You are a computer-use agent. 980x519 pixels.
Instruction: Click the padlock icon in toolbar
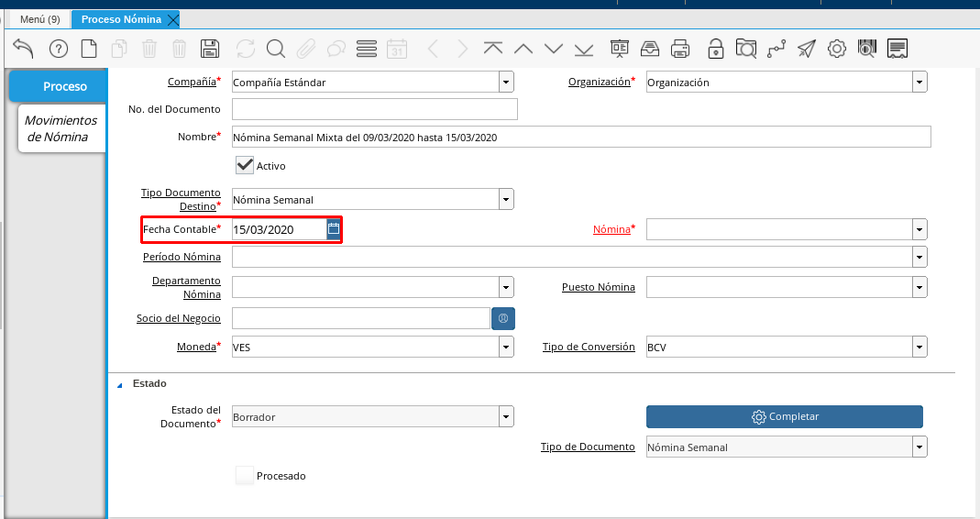tap(715, 49)
